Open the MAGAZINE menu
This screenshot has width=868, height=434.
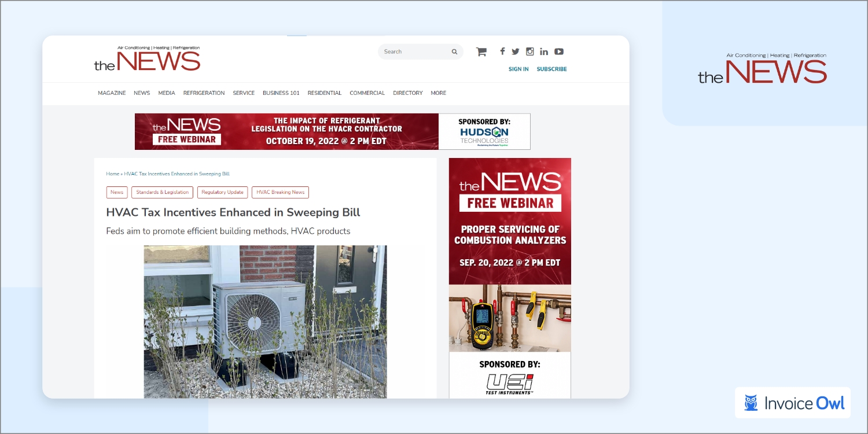tap(112, 93)
